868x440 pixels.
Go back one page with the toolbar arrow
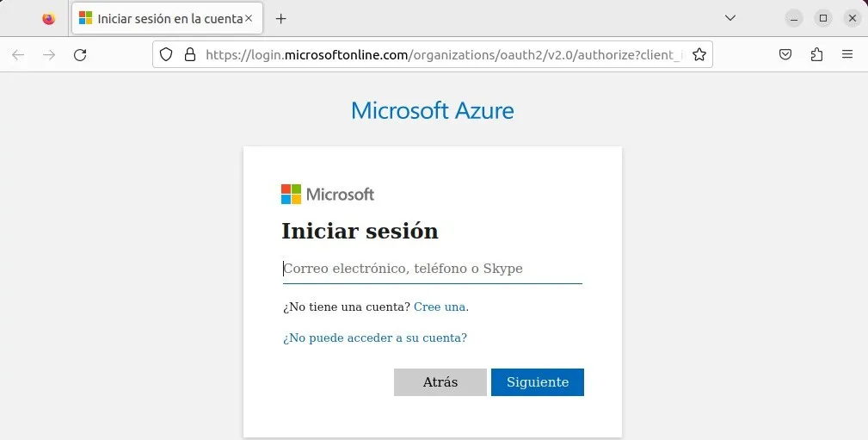[18, 55]
